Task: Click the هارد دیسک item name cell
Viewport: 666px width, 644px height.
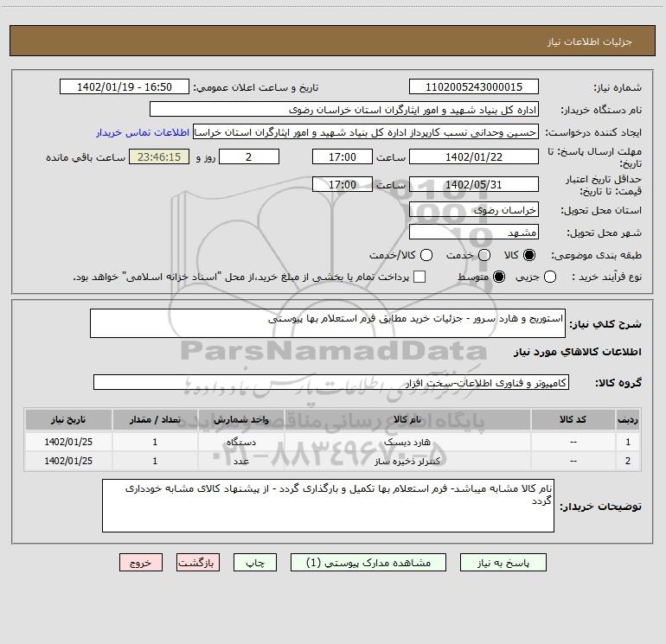Action: click(x=407, y=442)
